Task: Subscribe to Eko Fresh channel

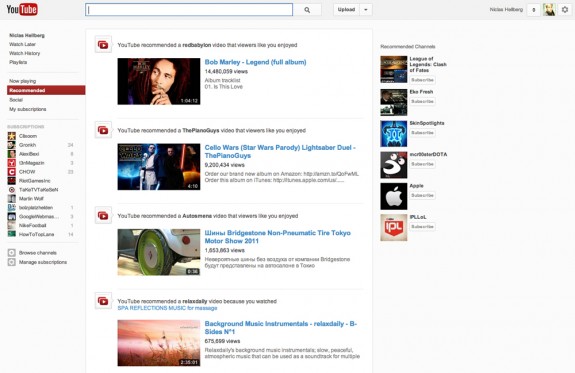Action: tap(422, 101)
